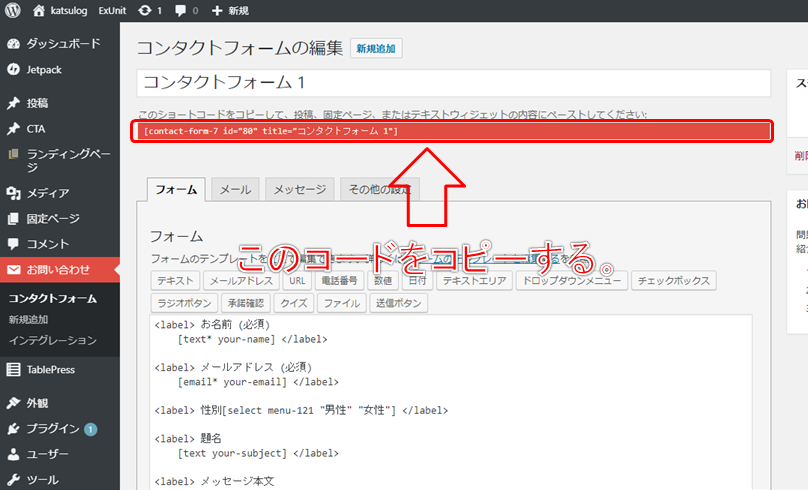This screenshot has width=808, height=490.
Task: Click the Jetpack icon in sidebar
Action: [13, 69]
